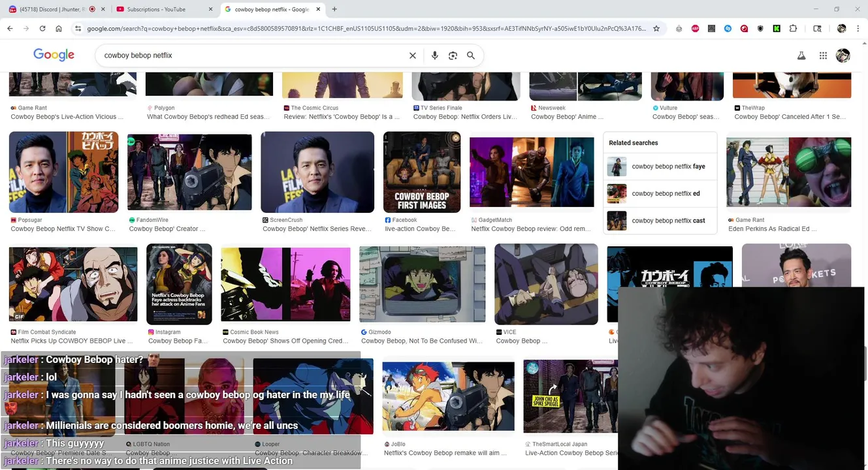The height and width of the screenshot is (470, 868).
Task: Go to the browser home page
Action: pyautogui.click(x=59, y=29)
